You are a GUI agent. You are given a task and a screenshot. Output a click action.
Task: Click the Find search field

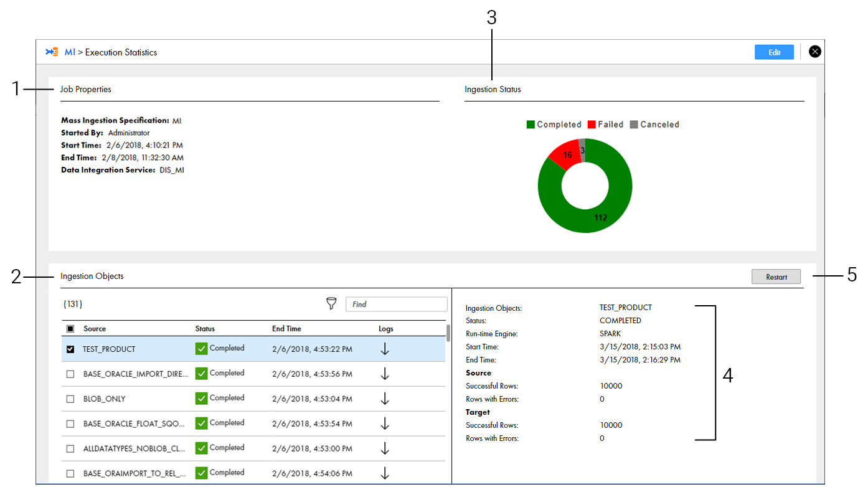[x=397, y=304]
